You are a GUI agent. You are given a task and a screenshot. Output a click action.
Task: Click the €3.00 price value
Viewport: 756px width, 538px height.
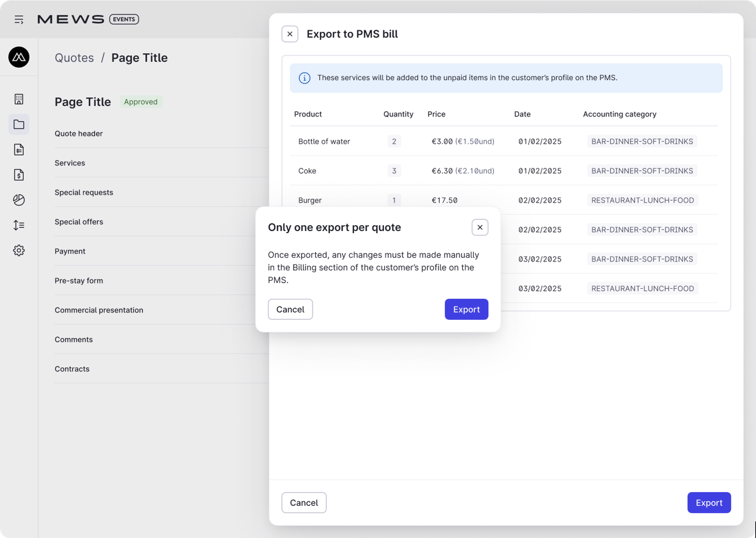(442, 141)
